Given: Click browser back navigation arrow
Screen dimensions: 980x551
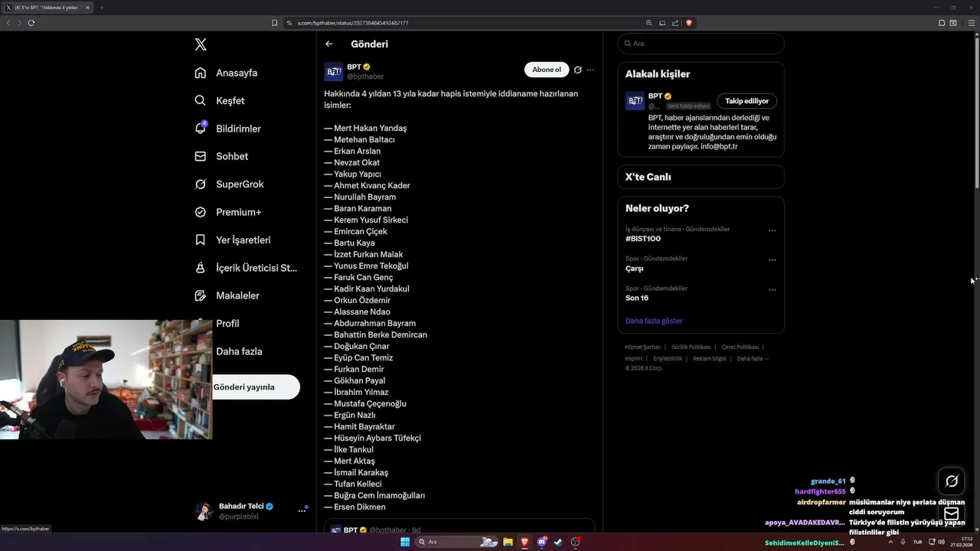Looking at the screenshot, I should tap(8, 23).
